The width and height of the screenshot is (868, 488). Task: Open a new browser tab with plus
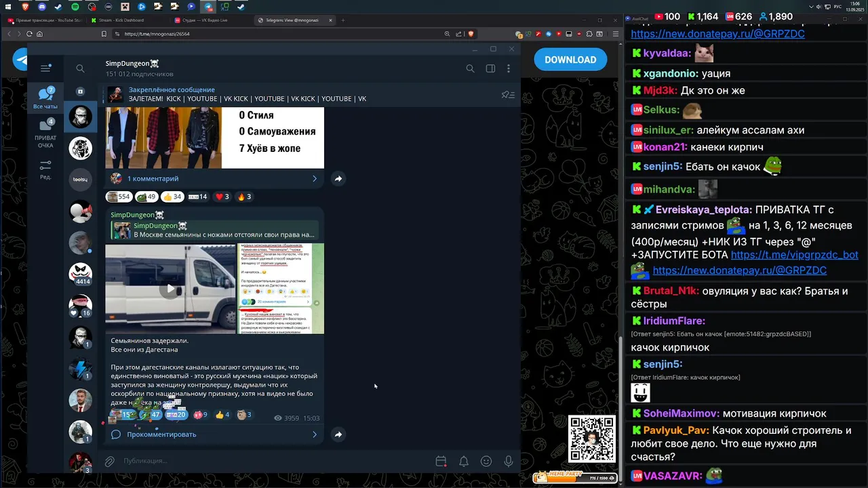343,20
